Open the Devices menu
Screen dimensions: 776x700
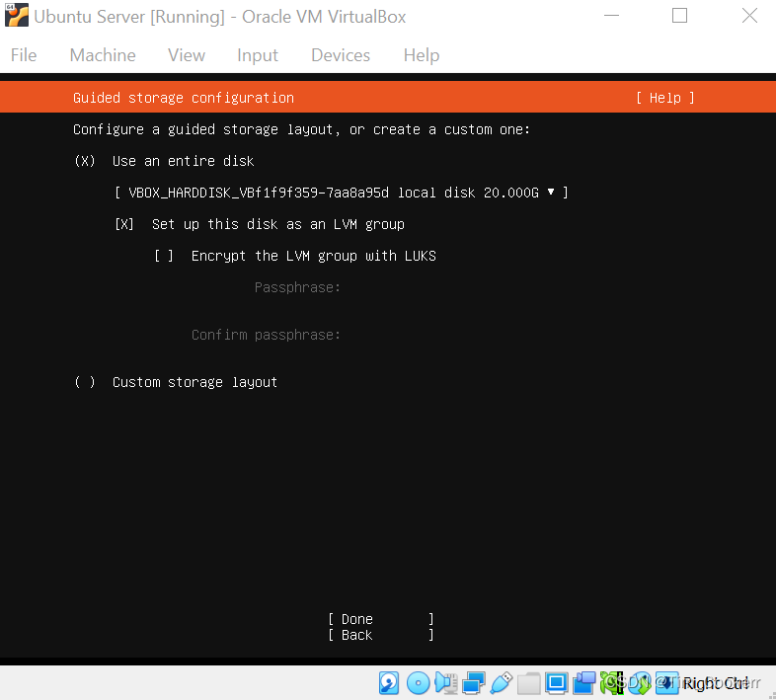[x=341, y=55]
